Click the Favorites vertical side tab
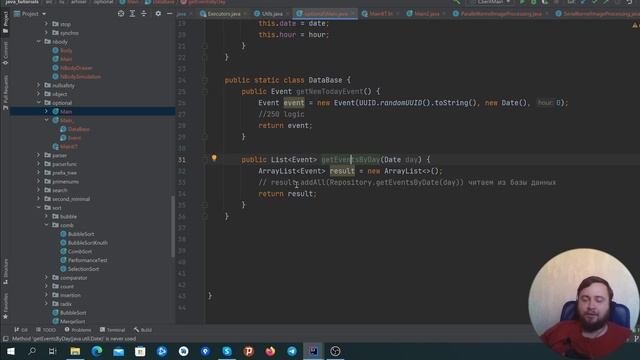This screenshot has width=640, height=360. tap(5, 306)
